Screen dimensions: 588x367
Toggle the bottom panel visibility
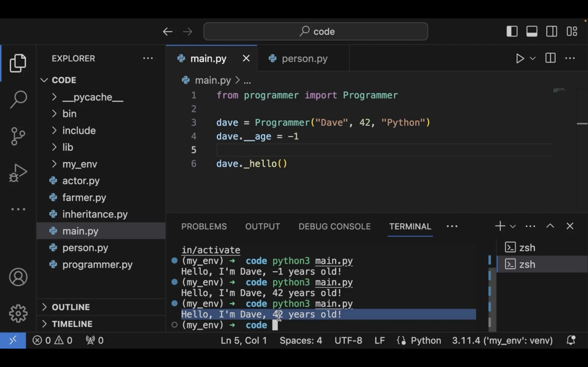(532, 31)
